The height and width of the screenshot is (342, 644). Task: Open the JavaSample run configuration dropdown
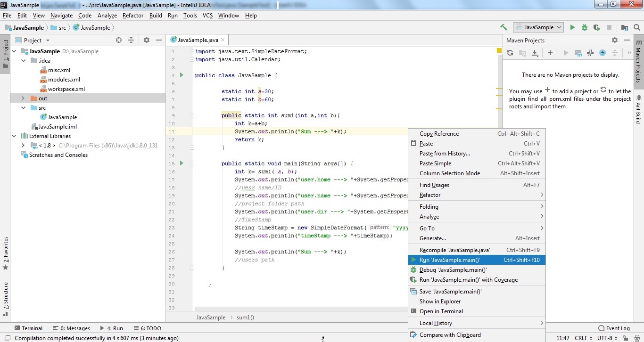(538, 27)
